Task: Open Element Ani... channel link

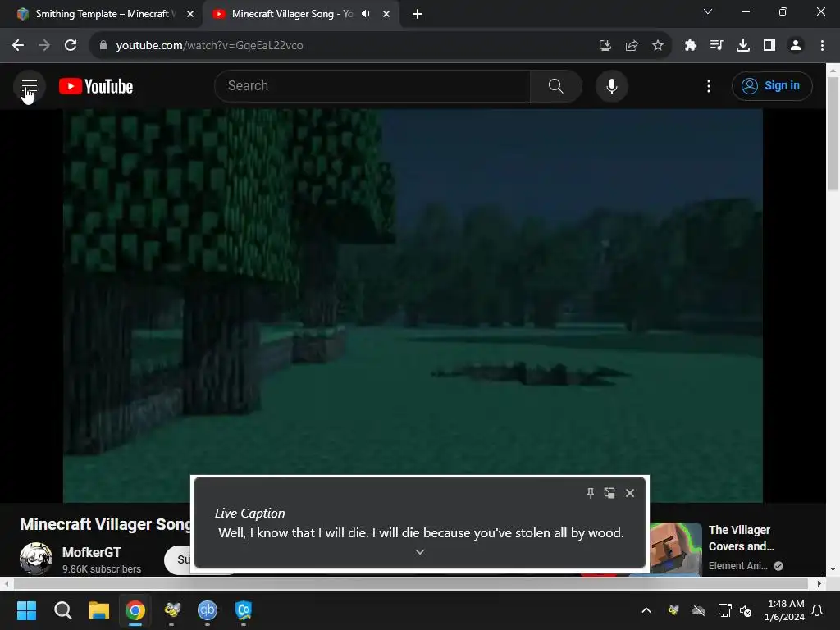Action: (x=738, y=566)
